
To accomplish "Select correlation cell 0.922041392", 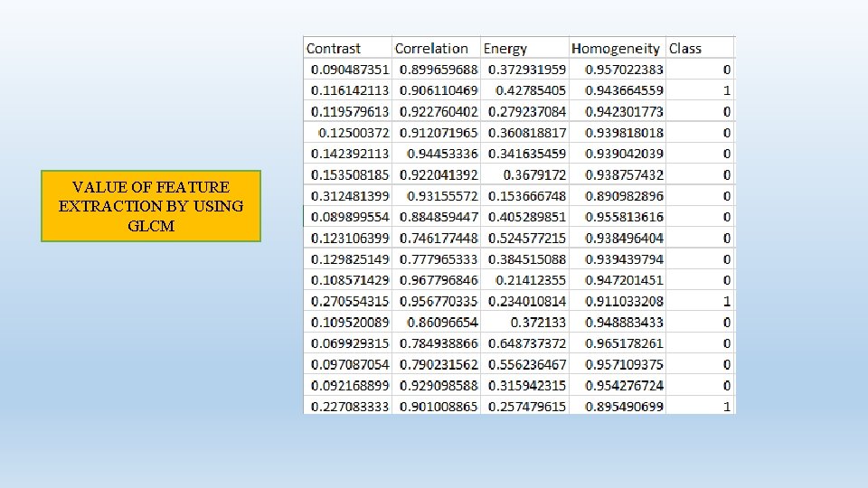I will (436, 174).
